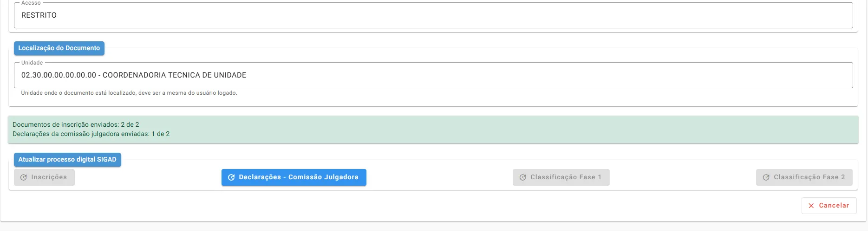The image size is (868, 234).
Task: Click the Localização do Documento section header
Action: (59, 48)
